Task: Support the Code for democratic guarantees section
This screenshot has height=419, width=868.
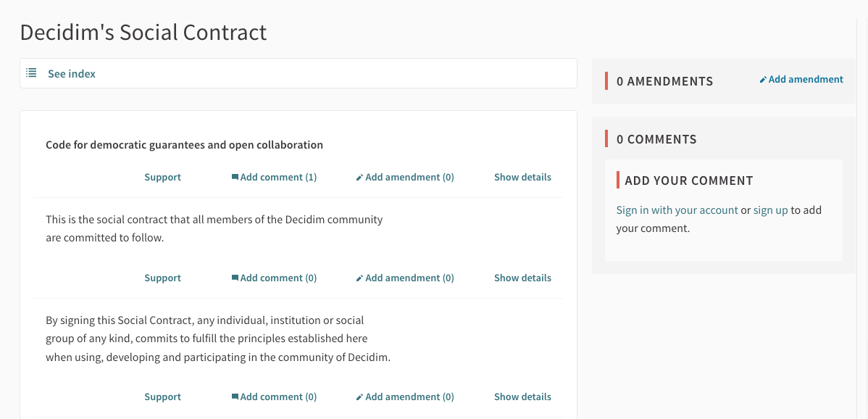Action: (x=162, y=176)
